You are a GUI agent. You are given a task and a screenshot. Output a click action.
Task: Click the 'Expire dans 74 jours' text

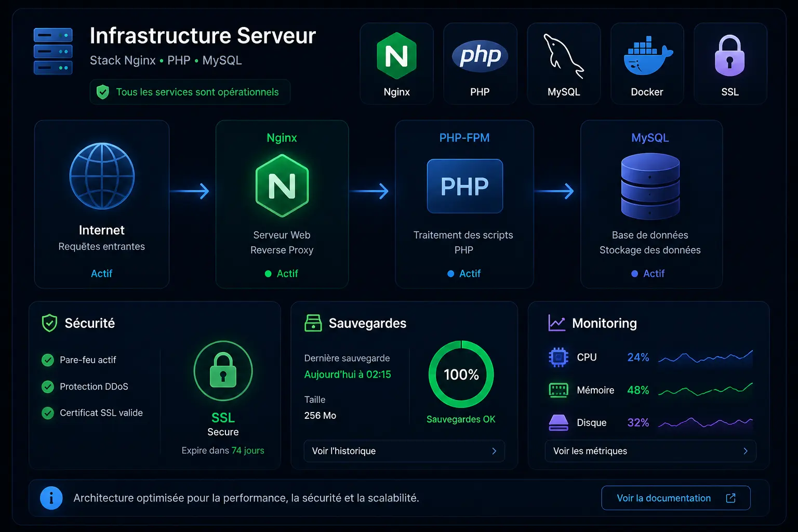tap(223, 450)
